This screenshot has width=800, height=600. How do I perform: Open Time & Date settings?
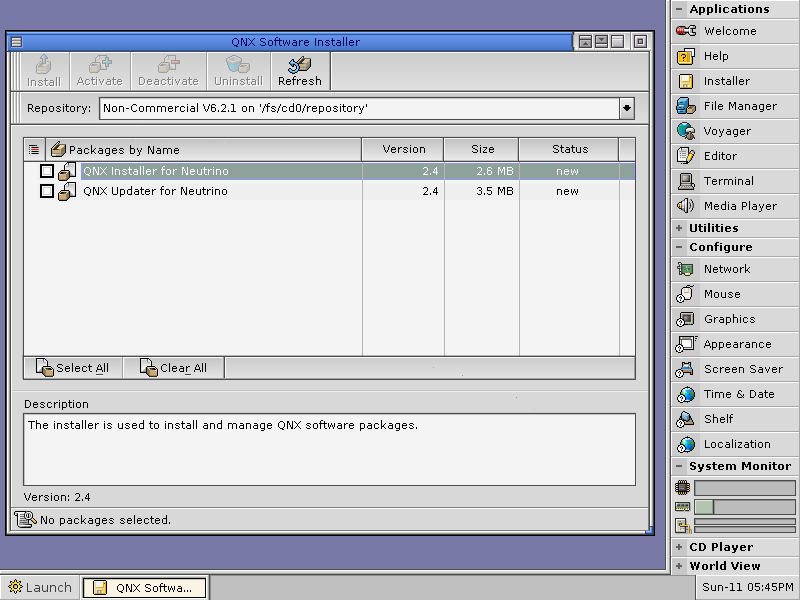735,394
